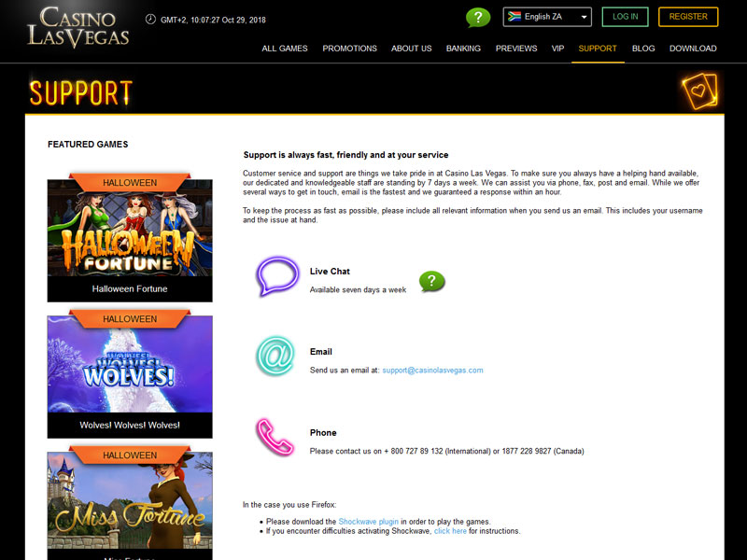Viewport: 747px width, 560px height.
Task: Click the Wolves! Wolves! Wolves! caption
Action: coord(130,426)
